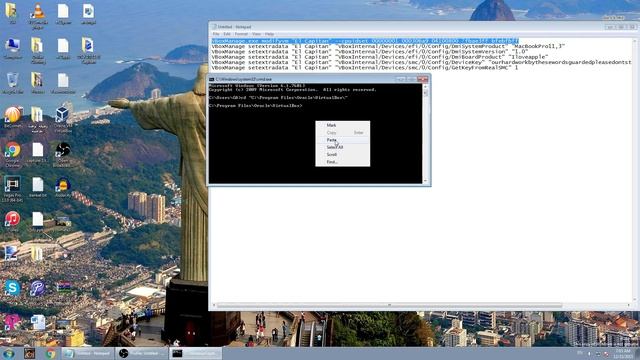The image size is (640, 360).
Task: Open the Notepad Help menu
Action: [x=269, y=34]
